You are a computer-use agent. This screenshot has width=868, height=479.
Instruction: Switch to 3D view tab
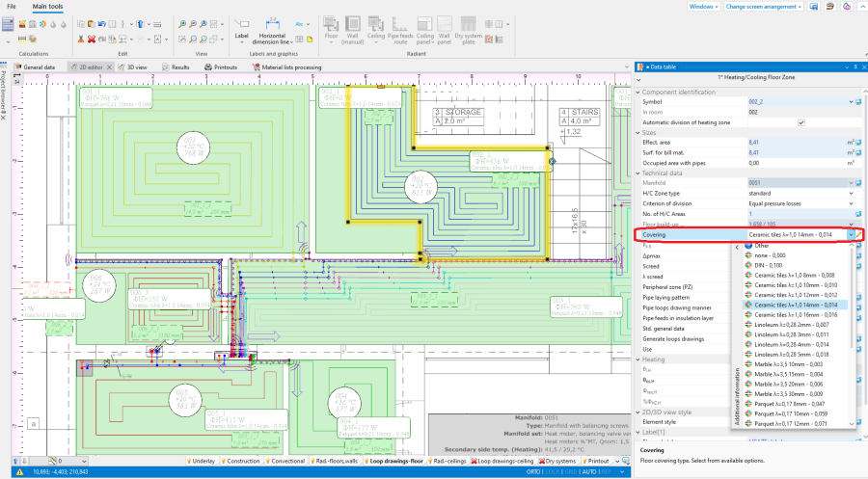click(133, 67)
